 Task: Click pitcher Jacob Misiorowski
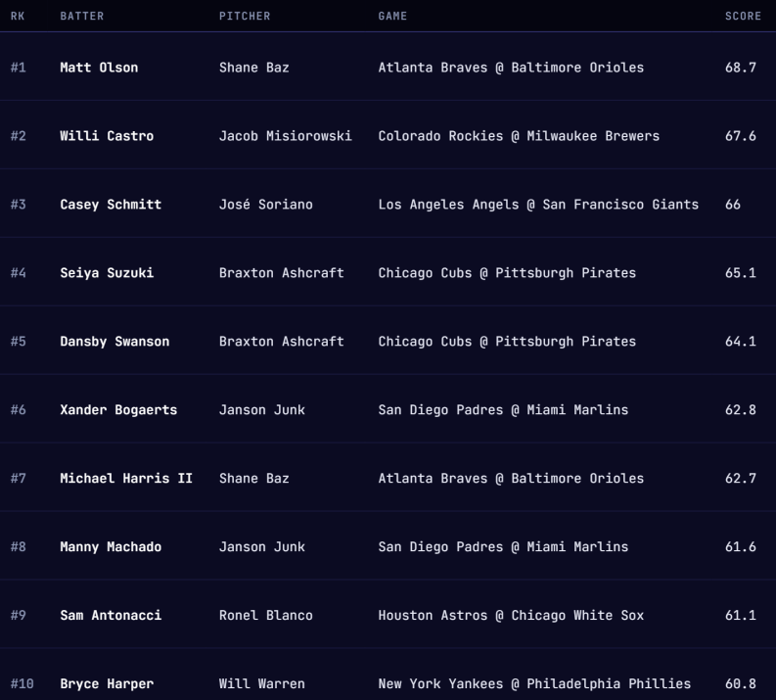coord(285,136)
